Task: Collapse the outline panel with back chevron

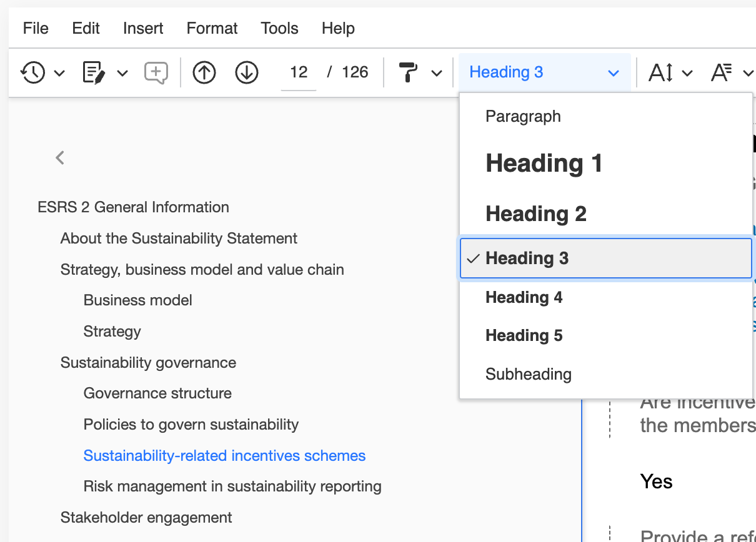Action: [60, 158]
